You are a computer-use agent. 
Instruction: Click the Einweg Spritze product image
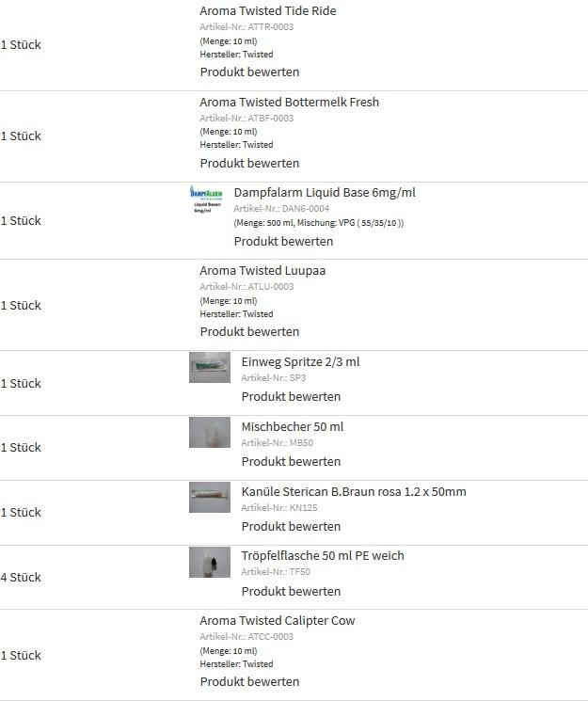click(210, 368)
